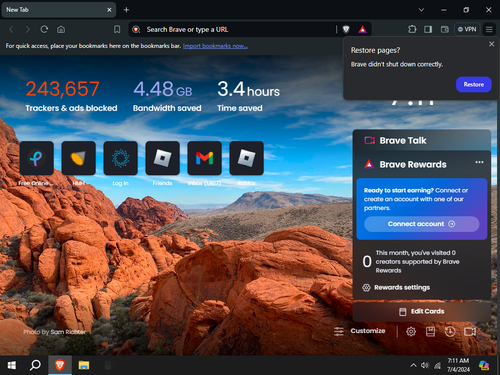The height and width of the screenshot is (375, 500).
Task: Click the Edit Cards button
Action: click(x=422, y=311)
